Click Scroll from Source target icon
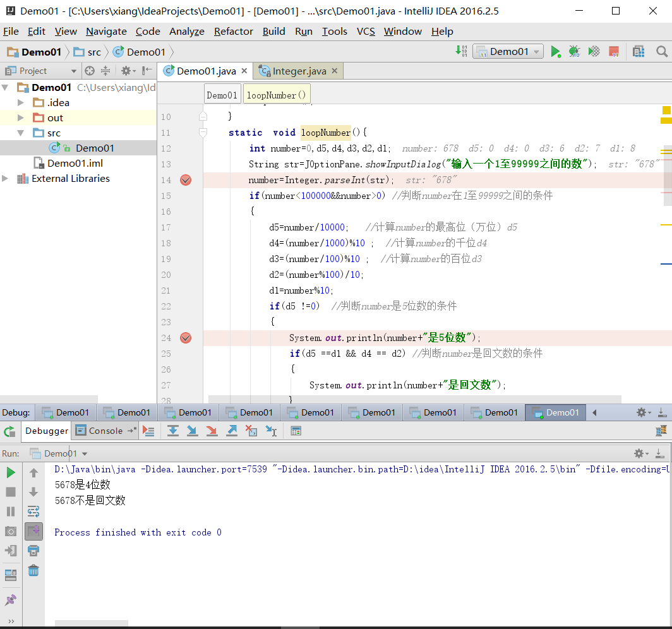This screenshot has height=629, width=672. (x=90, y=71)
